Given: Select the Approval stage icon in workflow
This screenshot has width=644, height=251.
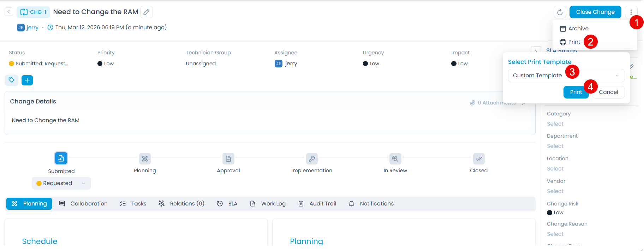Looking at the screenshot, I should point(228,159).
